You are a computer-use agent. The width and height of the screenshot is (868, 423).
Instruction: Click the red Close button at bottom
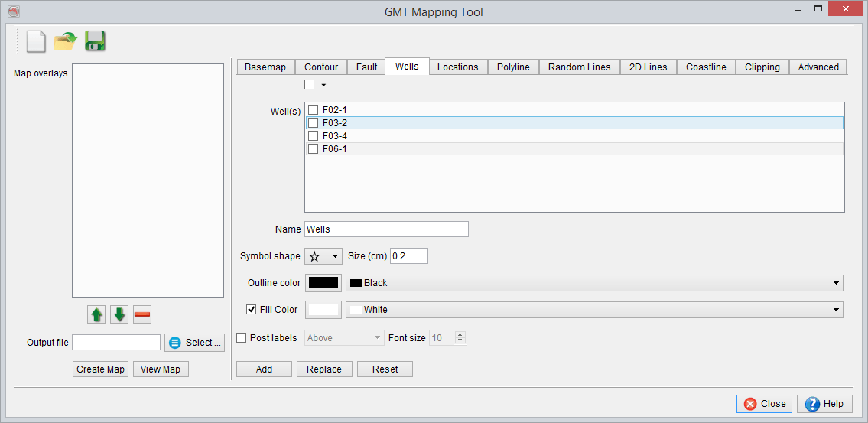click(764, 404)
